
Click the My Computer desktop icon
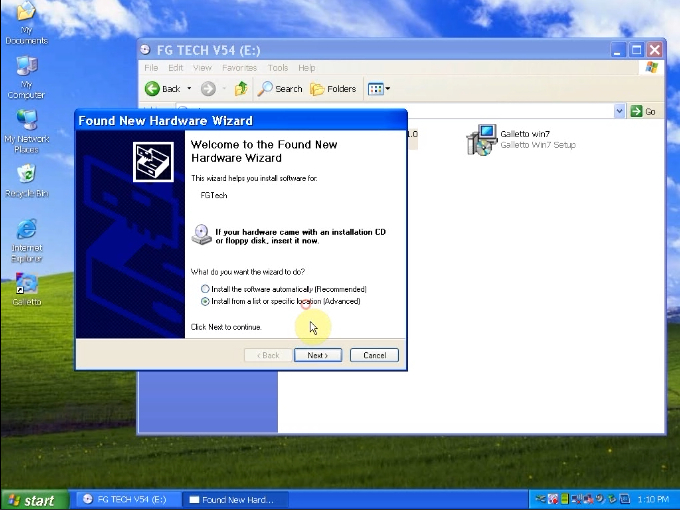click(26, 77)
